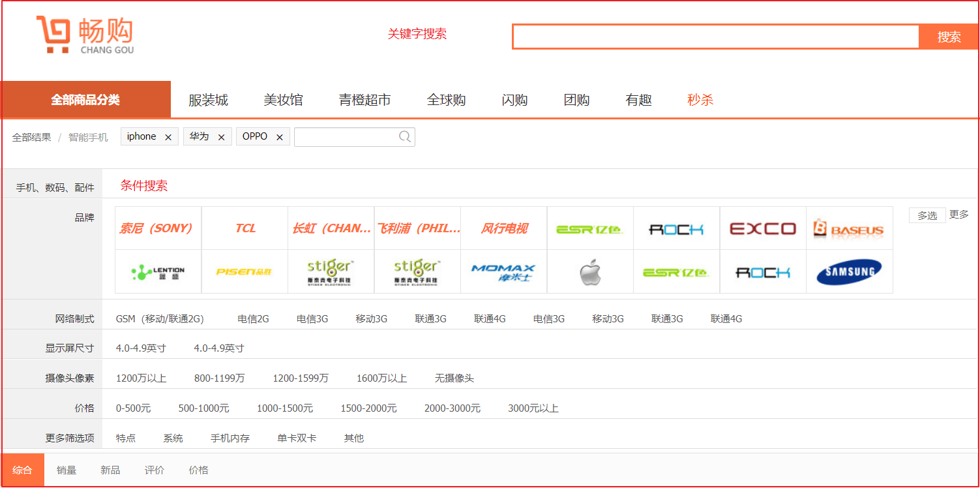
Task: Pick the 风行电视 brand
Action: coord(504,228)
